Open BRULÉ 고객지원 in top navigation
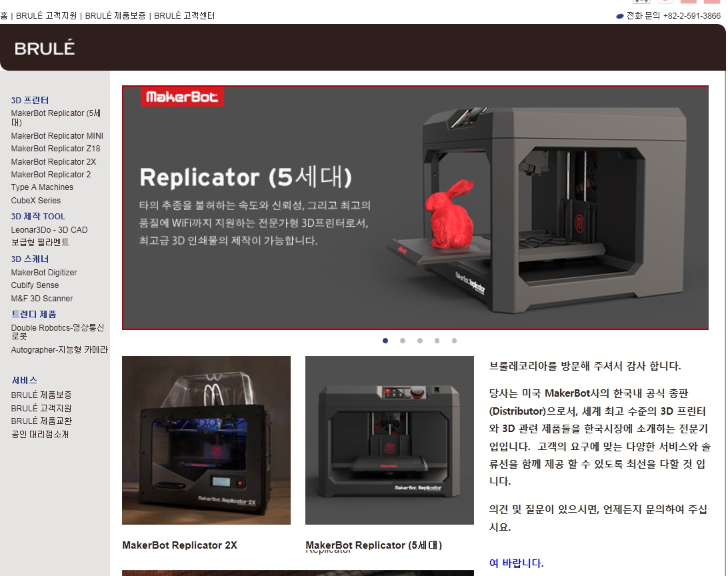 point(47,16)
